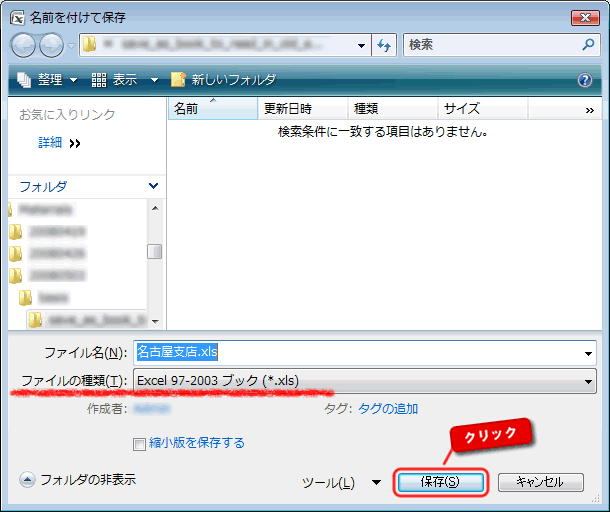
Task: Click the 新しいフォルダ folder icon
Action: click(x=178, y=79)
